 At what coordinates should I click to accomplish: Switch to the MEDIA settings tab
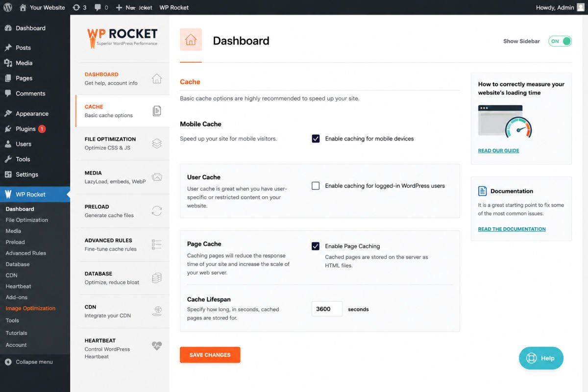(122, 177)
